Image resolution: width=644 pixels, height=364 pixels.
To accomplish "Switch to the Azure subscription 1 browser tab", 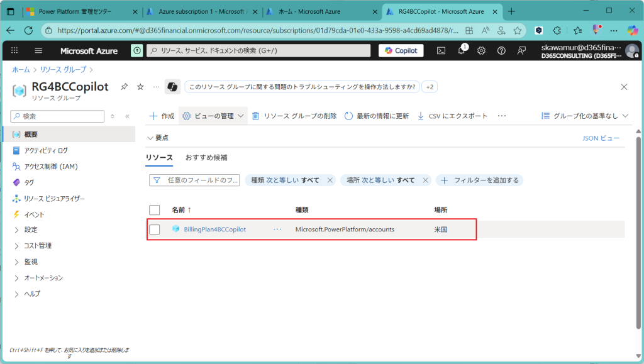I will [202, 11].
